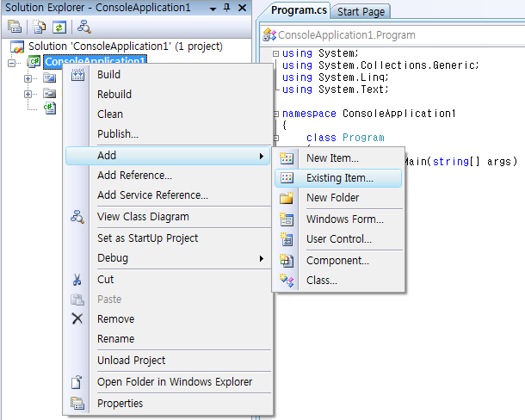Close the Solution Explorer panel
The image size is (525, 420).
click(x=242, y=8)
